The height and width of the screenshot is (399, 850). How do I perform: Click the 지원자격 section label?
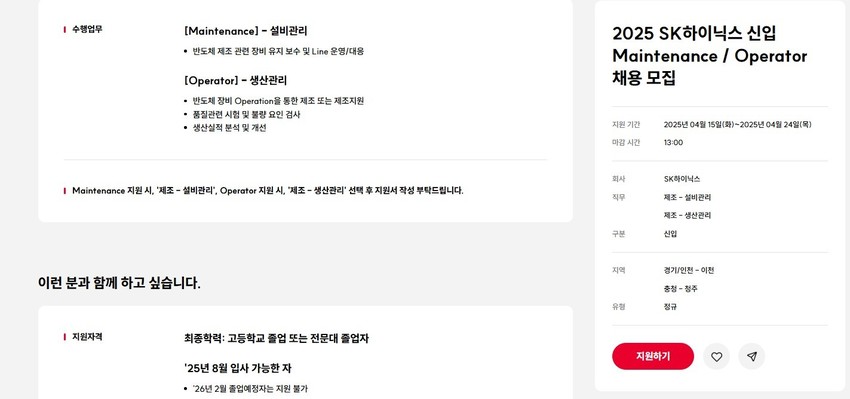click(87, 337)
